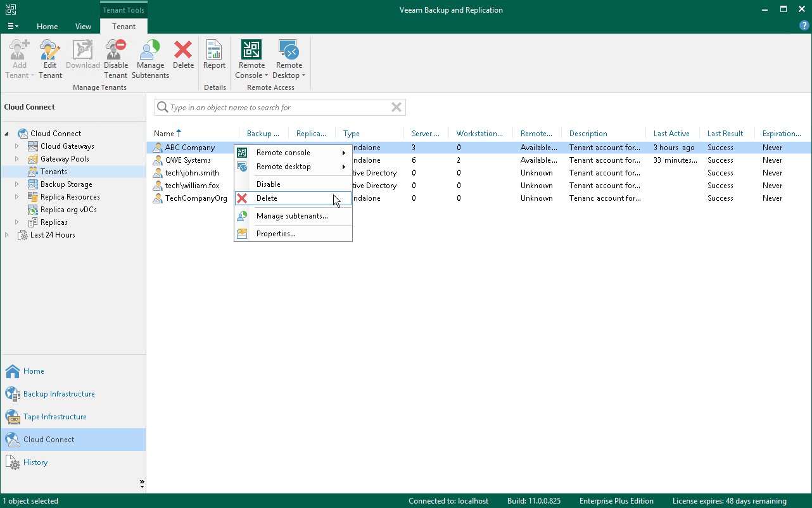Expand the Backup Storage tree node
The height and width of the screenshot is (508, 812).
coord(17,184)
